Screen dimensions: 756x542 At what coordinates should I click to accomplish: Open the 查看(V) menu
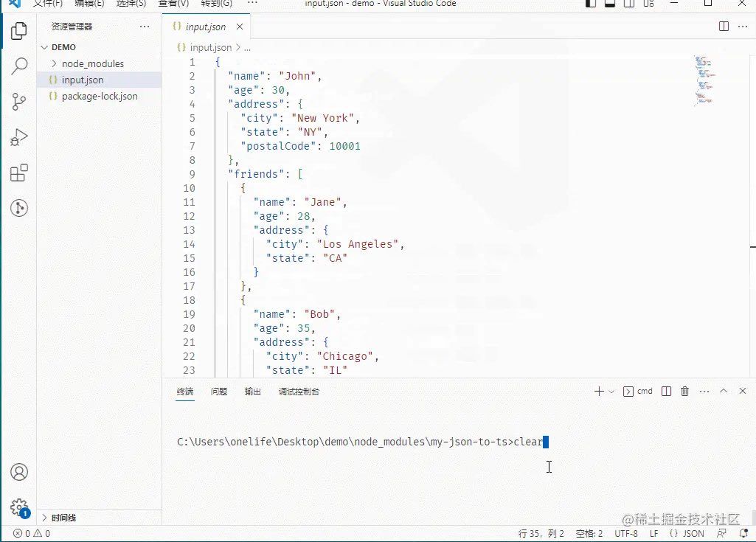tap(173, 4)
